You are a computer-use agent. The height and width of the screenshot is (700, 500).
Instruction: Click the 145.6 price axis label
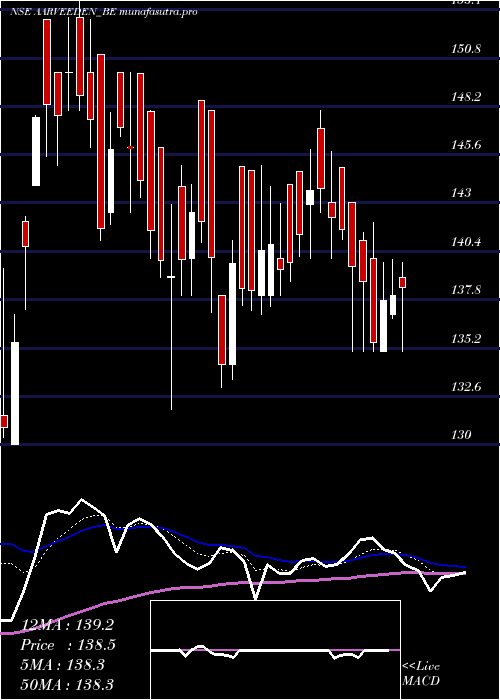pyautogui.click(x=466, y=145)
